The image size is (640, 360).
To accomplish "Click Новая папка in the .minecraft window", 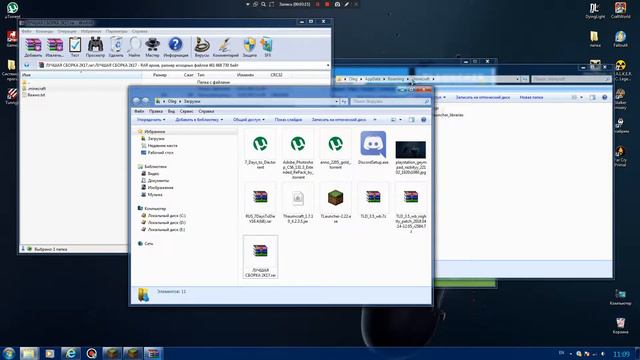I will click(x=531, y=98).
